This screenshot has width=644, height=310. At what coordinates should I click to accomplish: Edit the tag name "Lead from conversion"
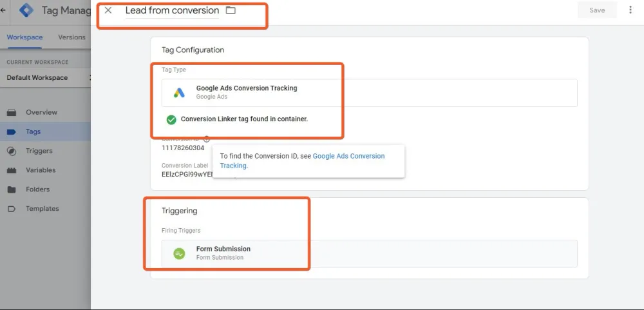(172, 10)
